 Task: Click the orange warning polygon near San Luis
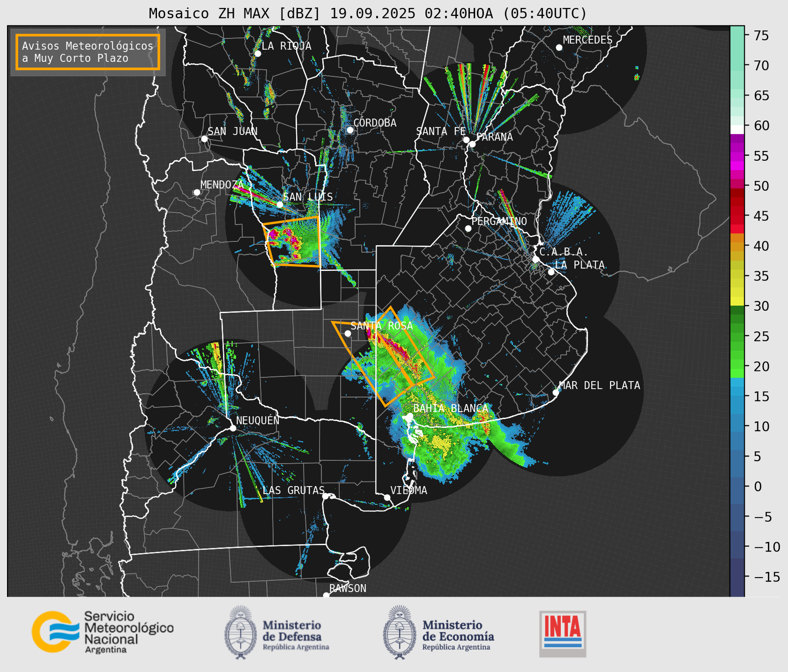(292, 241)
